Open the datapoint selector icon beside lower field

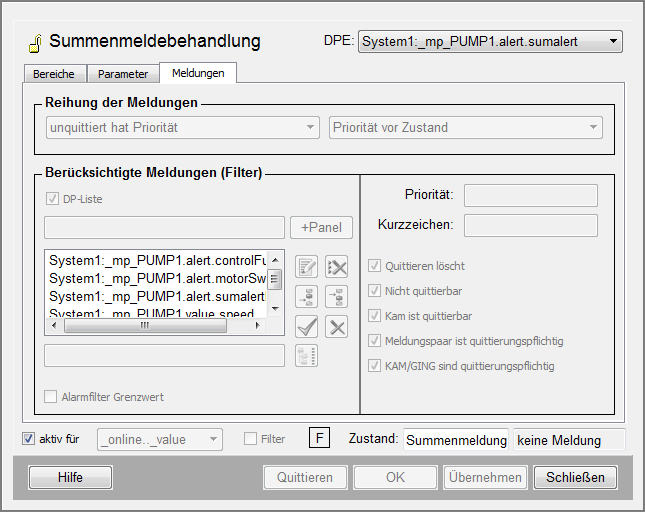pos(308,356)
